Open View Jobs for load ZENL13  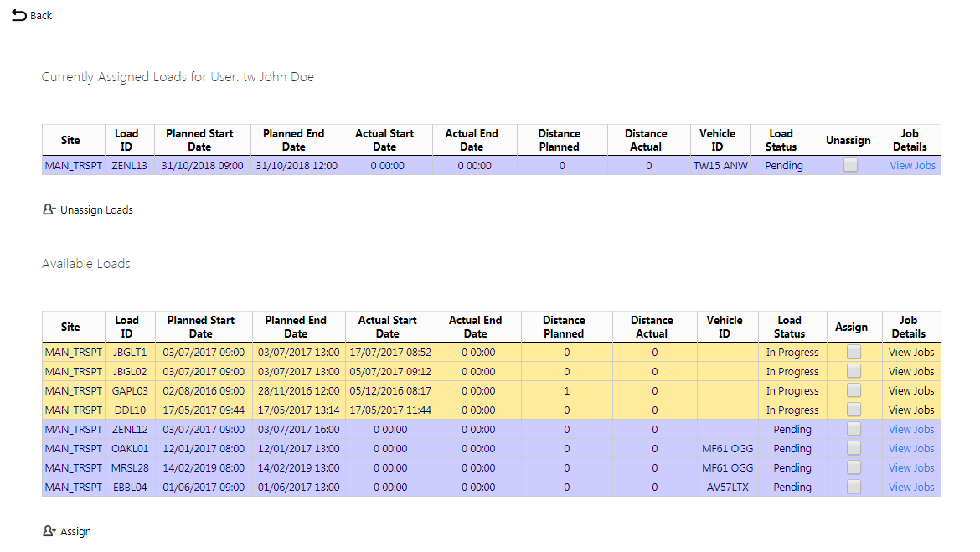tap(912, 166)
